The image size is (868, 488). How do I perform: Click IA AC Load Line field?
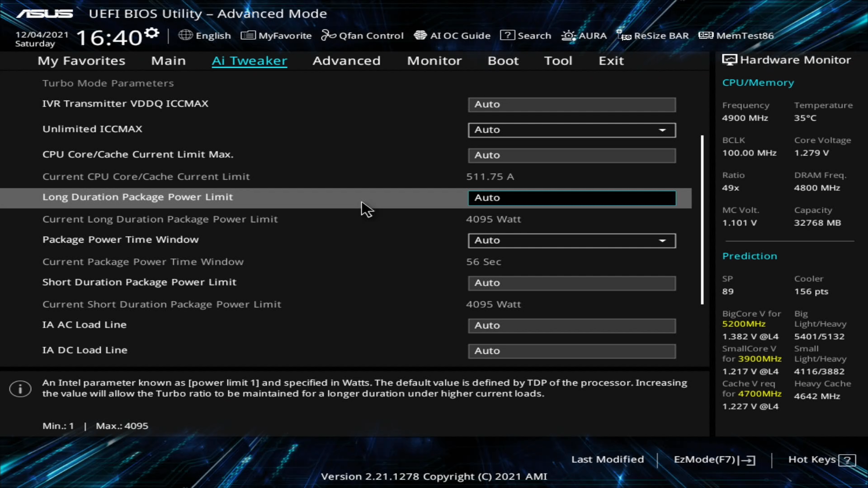572,325
